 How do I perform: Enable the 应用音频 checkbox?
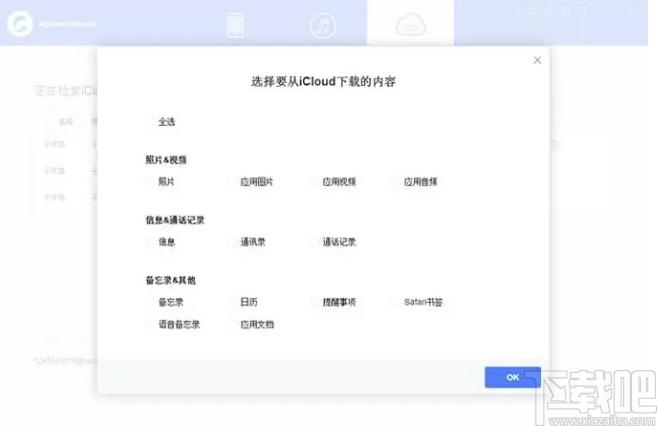[396, 182]
